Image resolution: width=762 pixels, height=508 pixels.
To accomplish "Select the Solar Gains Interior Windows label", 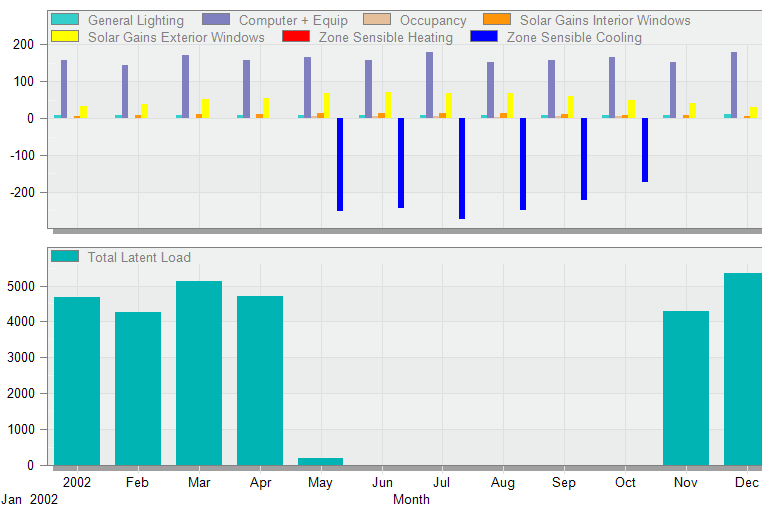I will 605,20.
